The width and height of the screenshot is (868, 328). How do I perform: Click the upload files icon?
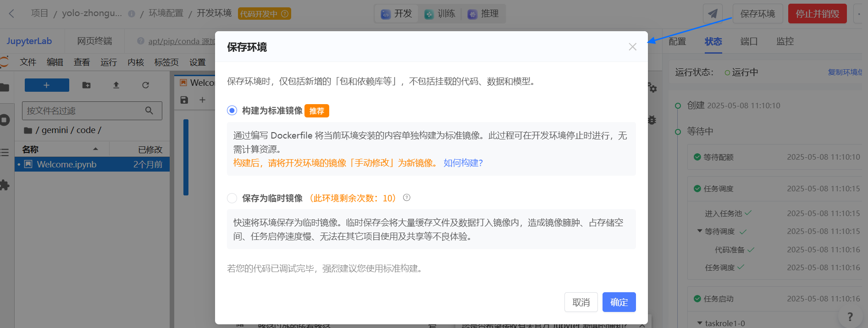116,85
